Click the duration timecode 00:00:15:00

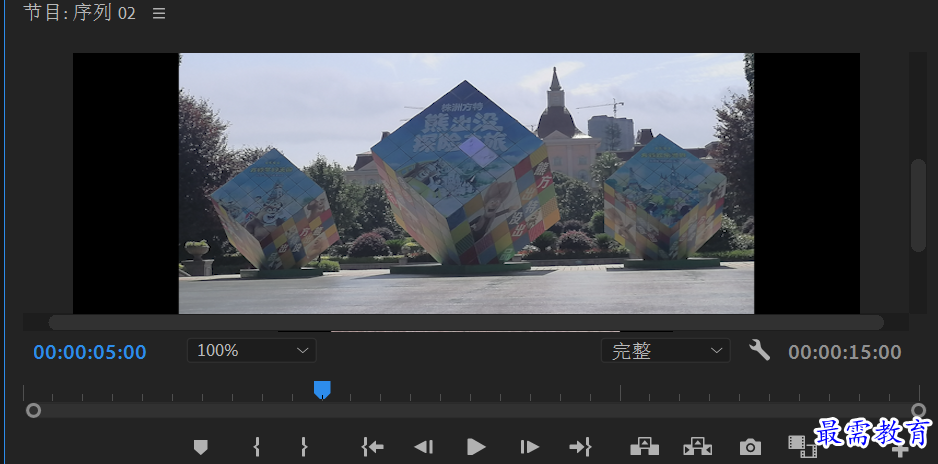(845, 352)
